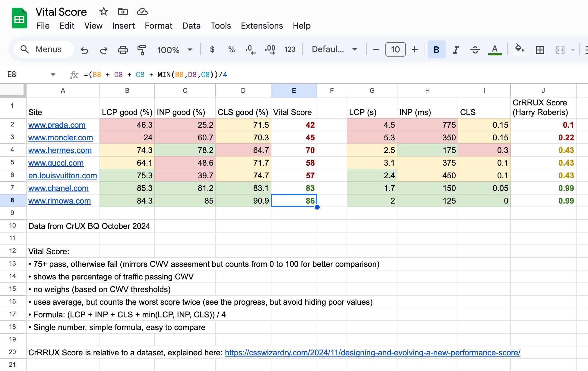Format as currency with dollar icon
This screenshot has width=588, height=371.
212,49
